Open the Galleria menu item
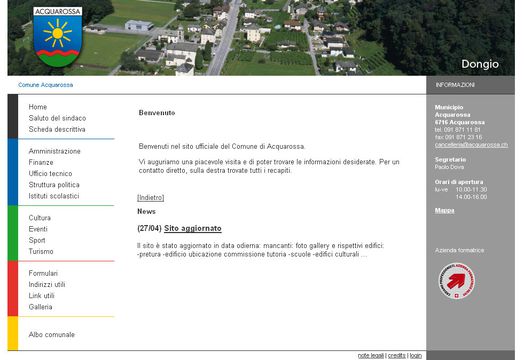Viewport: 524px width, 360px height. coord(40,307)
